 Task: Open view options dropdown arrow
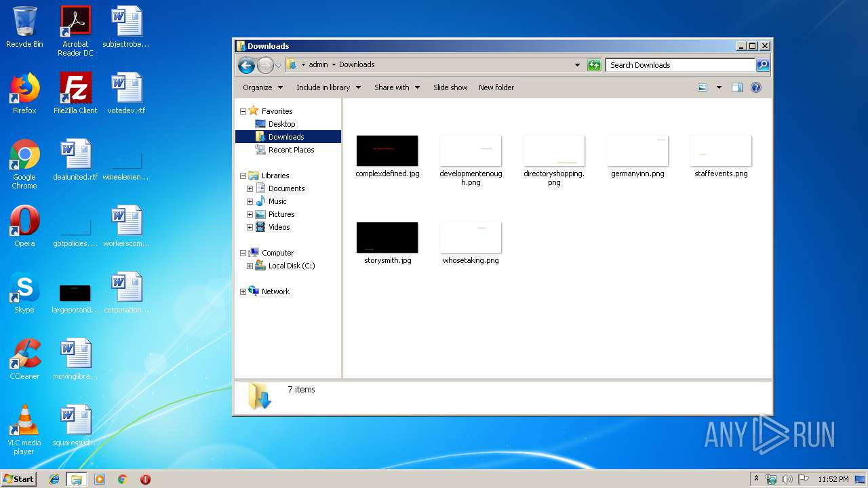click(x=719, y=87)
